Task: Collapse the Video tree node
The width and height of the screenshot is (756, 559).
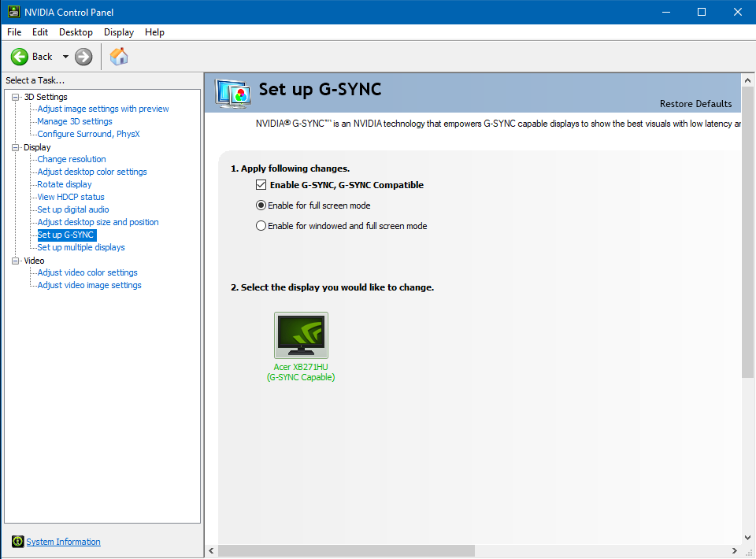Action: click(16, 261)
